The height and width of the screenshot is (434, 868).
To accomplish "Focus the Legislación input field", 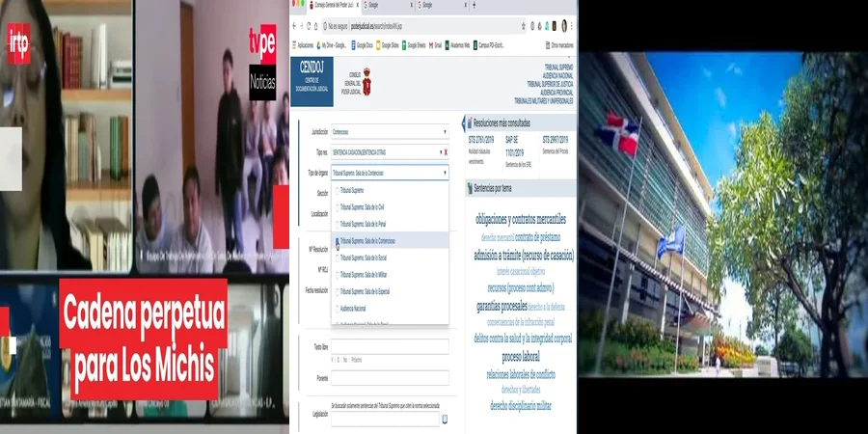I will [x=385, y=420].
